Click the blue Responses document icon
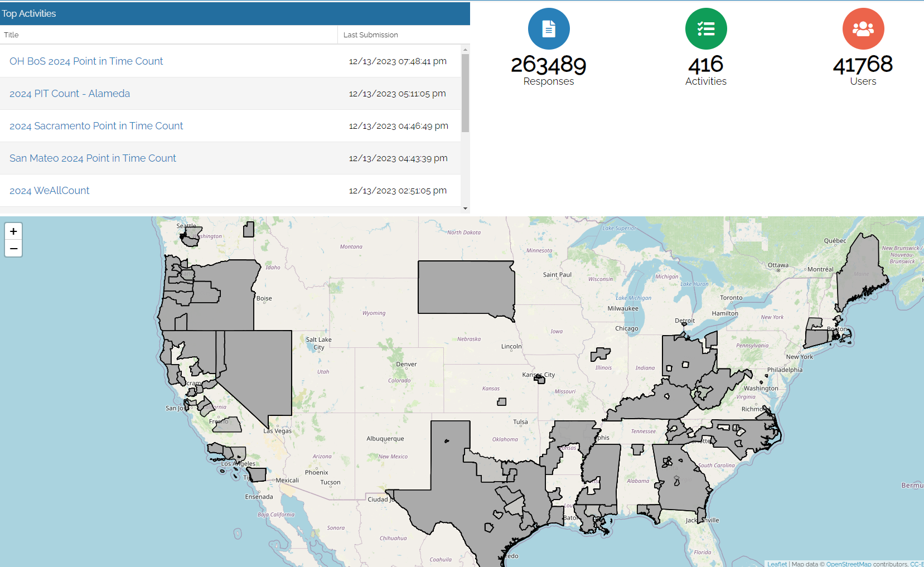This screenshot has width=924, height=567. (x=549, y=28)
